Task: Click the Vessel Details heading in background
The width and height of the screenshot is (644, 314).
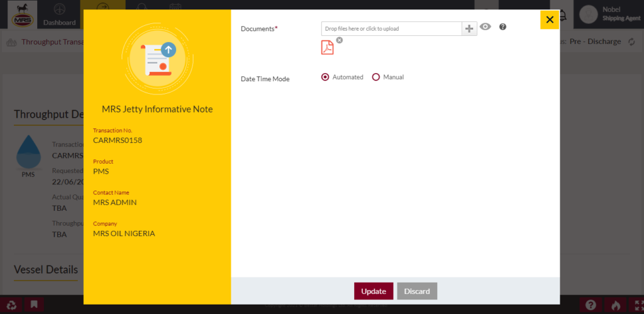Action: [46, 269]
